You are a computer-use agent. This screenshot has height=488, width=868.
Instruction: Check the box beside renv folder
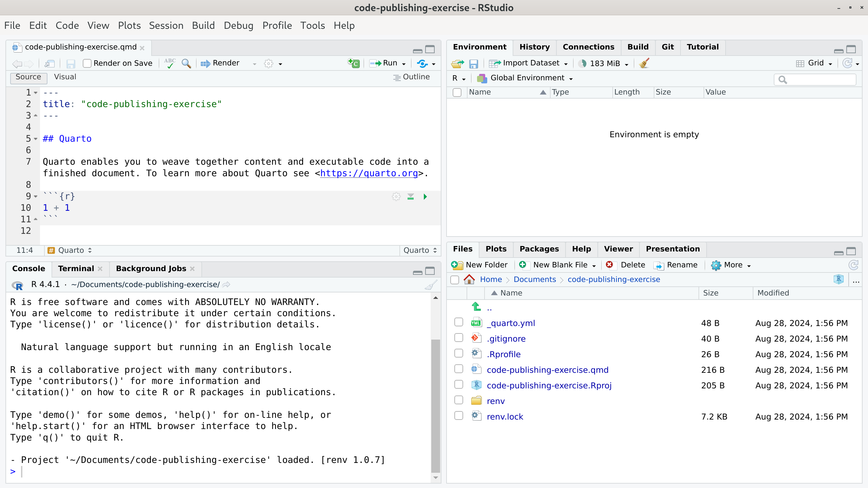459,400
